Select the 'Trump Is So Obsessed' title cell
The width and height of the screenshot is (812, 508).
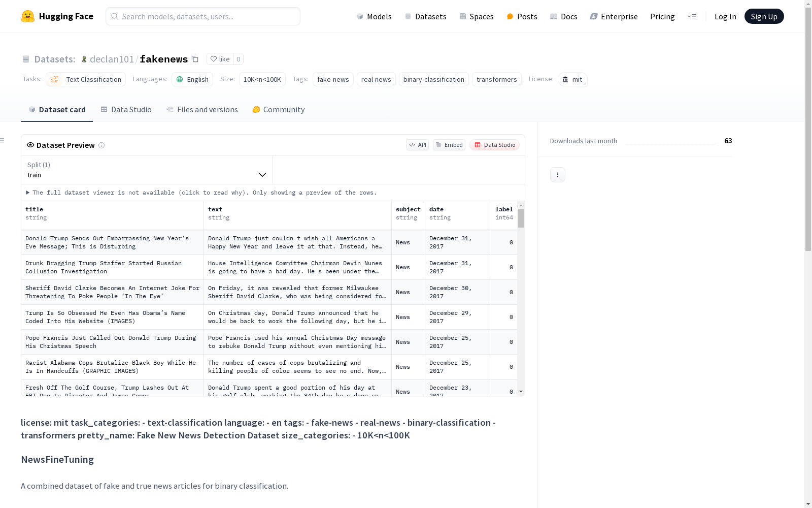pos(112,317)
